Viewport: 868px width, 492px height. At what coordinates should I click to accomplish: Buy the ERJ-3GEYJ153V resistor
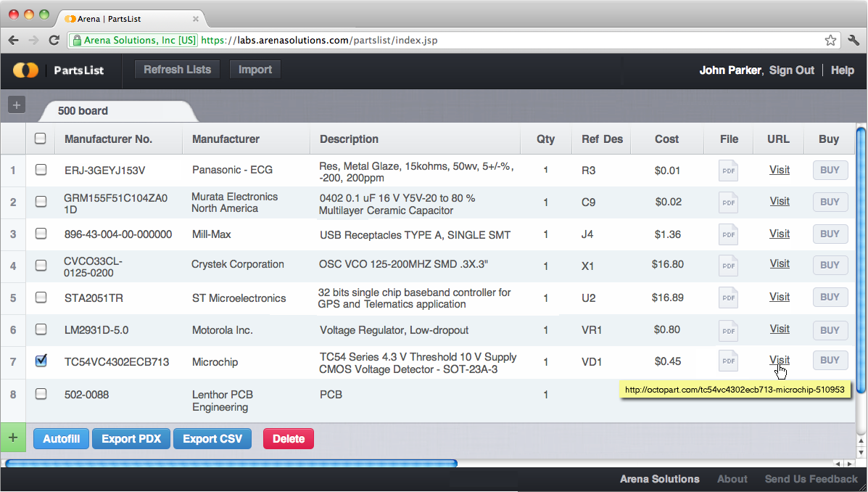[830, 170]
